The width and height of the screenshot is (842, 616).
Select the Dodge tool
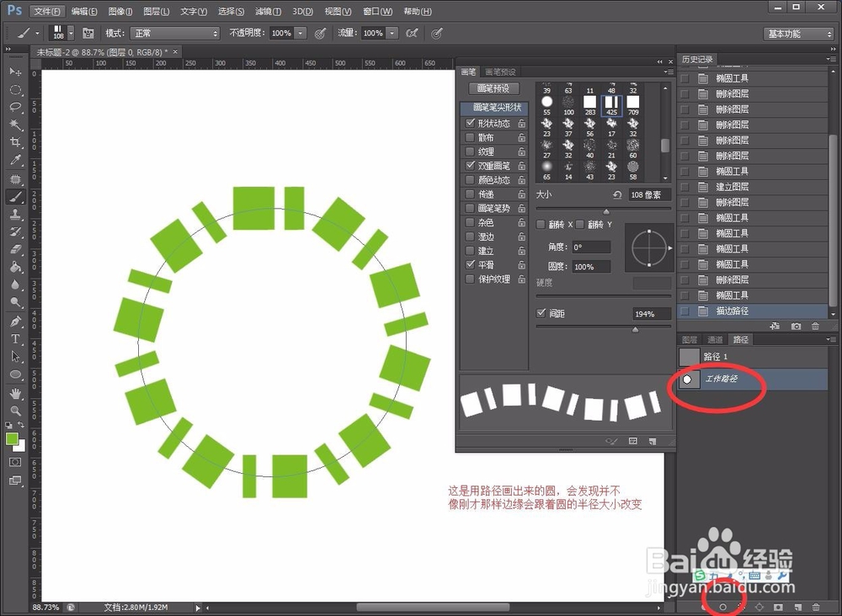pyautogui.click(x=15, y=303)
